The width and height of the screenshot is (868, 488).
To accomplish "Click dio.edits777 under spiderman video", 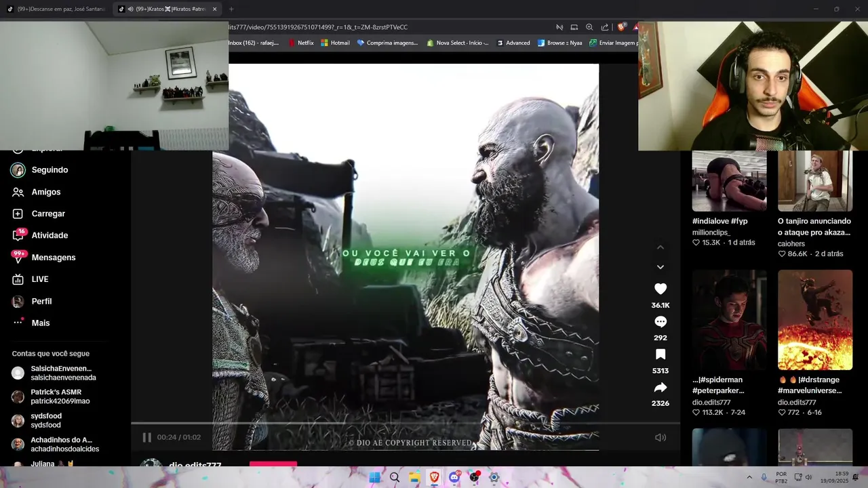I will pos(711,403).
